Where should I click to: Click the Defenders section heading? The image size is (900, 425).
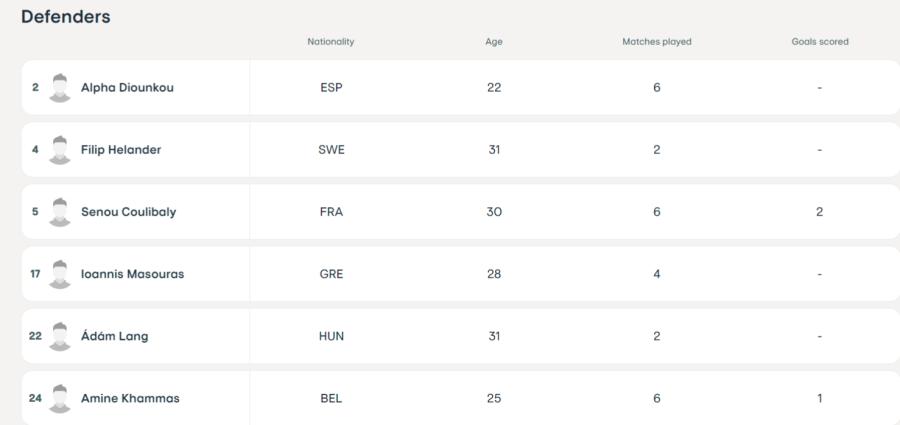click(x=65, y=17)
